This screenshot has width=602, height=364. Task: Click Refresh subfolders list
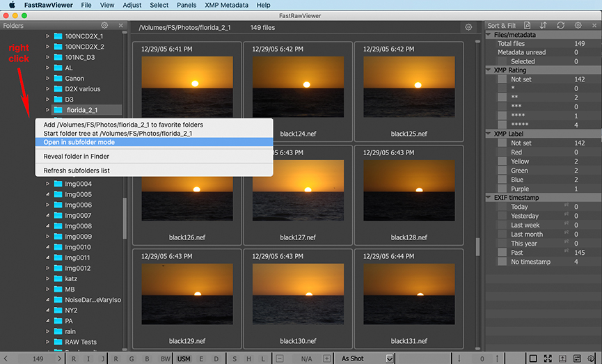pos(77,171)
